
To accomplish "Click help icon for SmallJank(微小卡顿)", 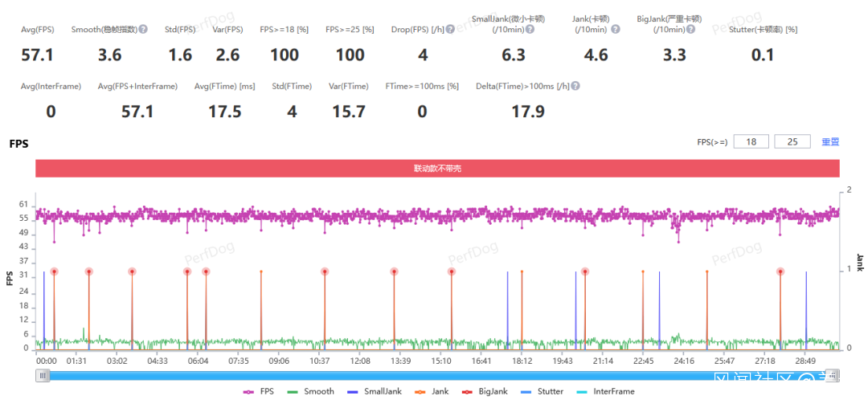I will coord(530,30).
